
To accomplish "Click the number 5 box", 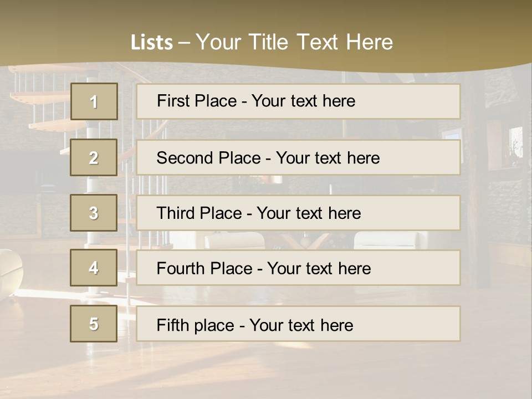I will click(94, 324).
